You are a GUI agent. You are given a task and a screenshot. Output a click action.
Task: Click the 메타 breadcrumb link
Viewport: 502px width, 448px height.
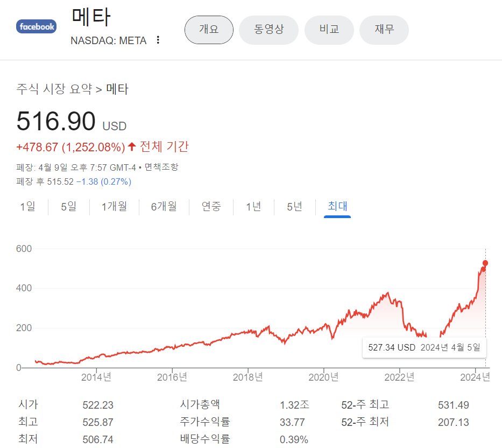tap(118, 89)
